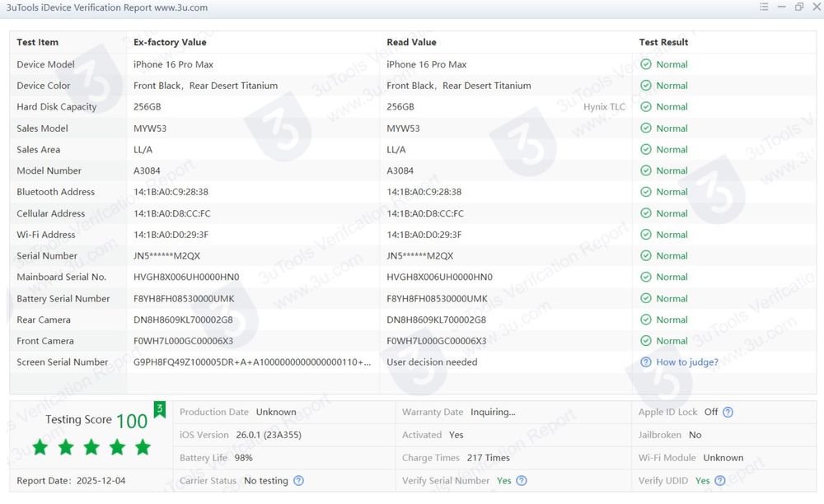The width and height of the screenshot is (824, 504).
Task: Click check icon in Hard Disk Capacity row
Action: (x=646, y=106)
